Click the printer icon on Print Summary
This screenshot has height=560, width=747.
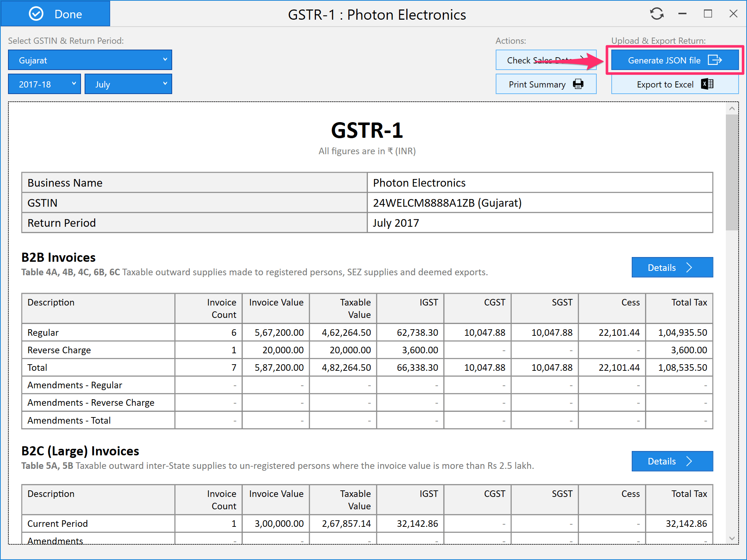(x=578, y=84)
